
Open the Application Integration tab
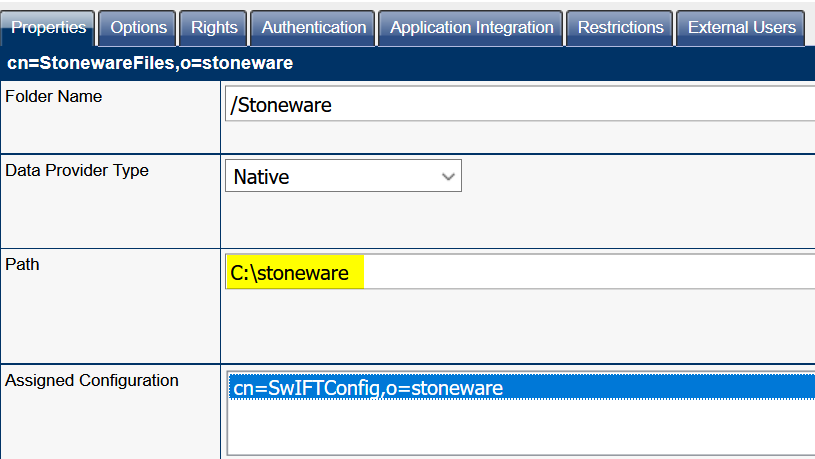tap(471, 28)
